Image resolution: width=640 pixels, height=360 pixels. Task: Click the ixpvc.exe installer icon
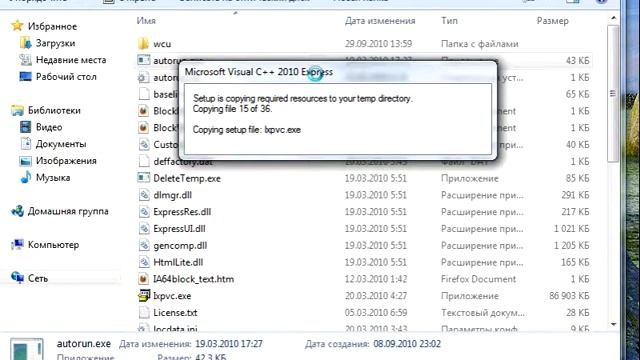(144, 296)
